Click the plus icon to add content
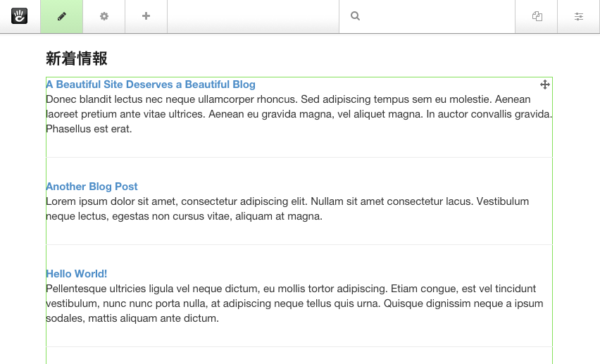600x364 pixels. coord(146,16)
